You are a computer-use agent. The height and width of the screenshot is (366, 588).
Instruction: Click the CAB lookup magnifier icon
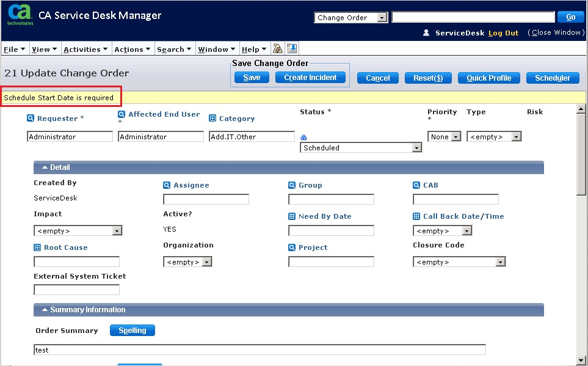416,185
